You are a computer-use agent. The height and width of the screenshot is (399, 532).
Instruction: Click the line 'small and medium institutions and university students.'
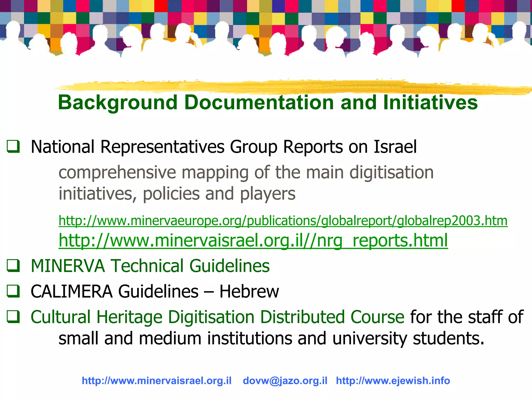point(271,339)
